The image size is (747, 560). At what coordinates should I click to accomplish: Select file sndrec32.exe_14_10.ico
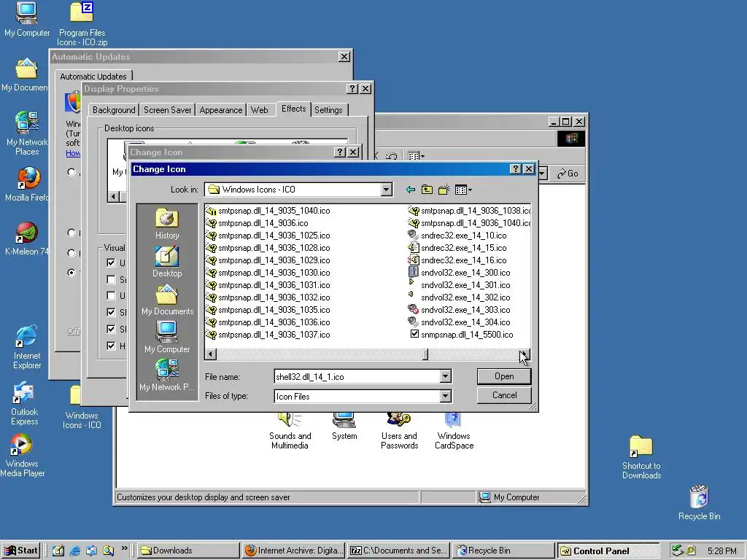pyautogui.click(x=457, y=236)
